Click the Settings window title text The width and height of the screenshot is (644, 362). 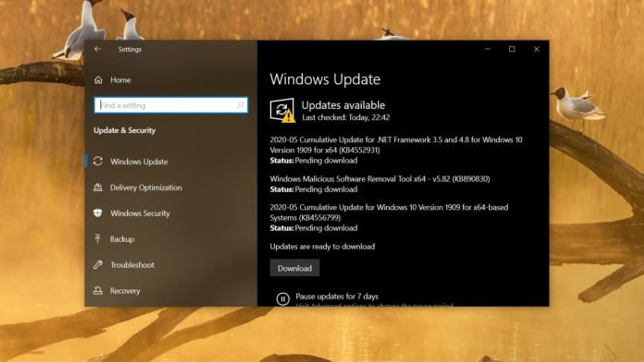130,49
